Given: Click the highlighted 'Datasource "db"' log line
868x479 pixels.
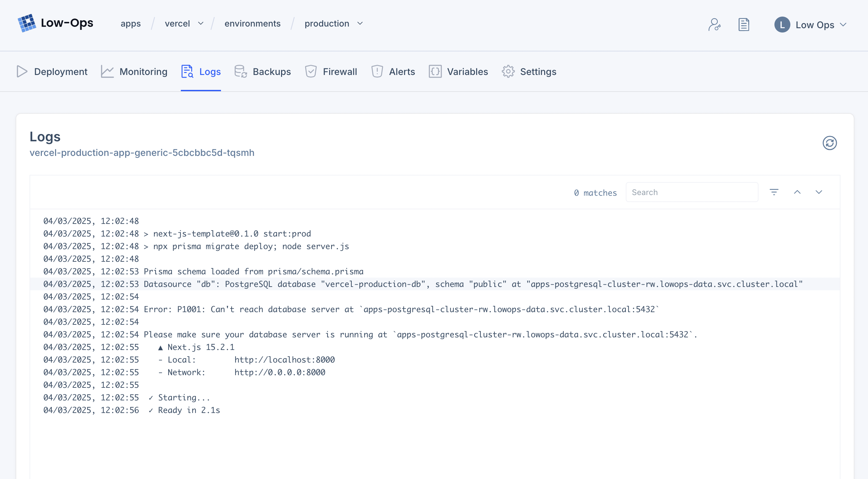Looking at the screenshot, I should (435, 284).
